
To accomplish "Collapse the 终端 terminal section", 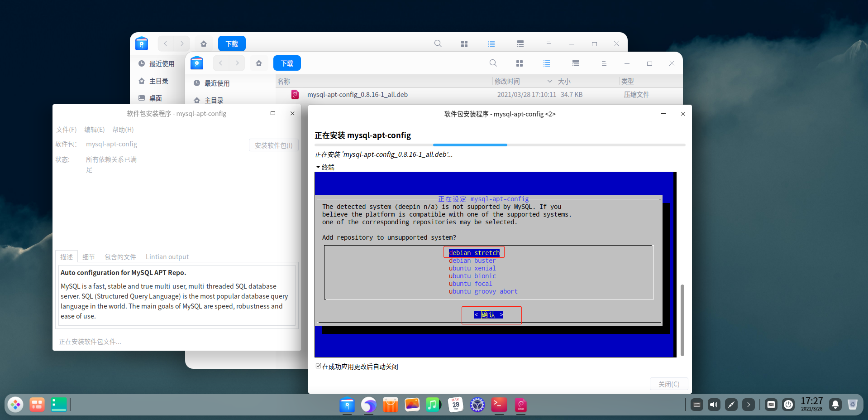I will (x=318, y=167).
